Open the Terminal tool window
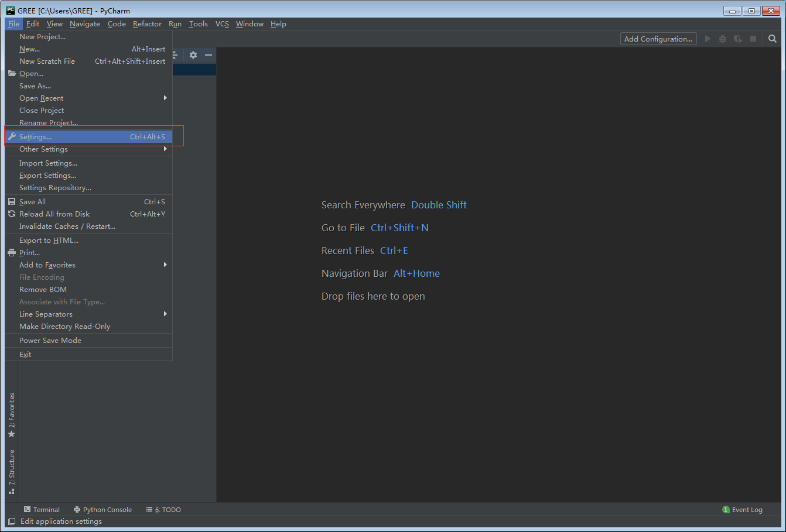This screenshot has width=786, height=532. click(42, 510)
